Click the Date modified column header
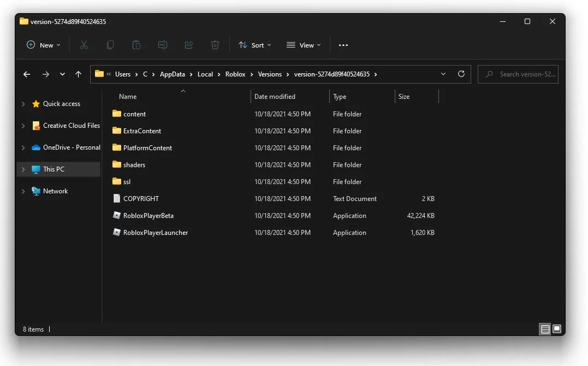This screenshot has height=366, width=588. point(275,97)
